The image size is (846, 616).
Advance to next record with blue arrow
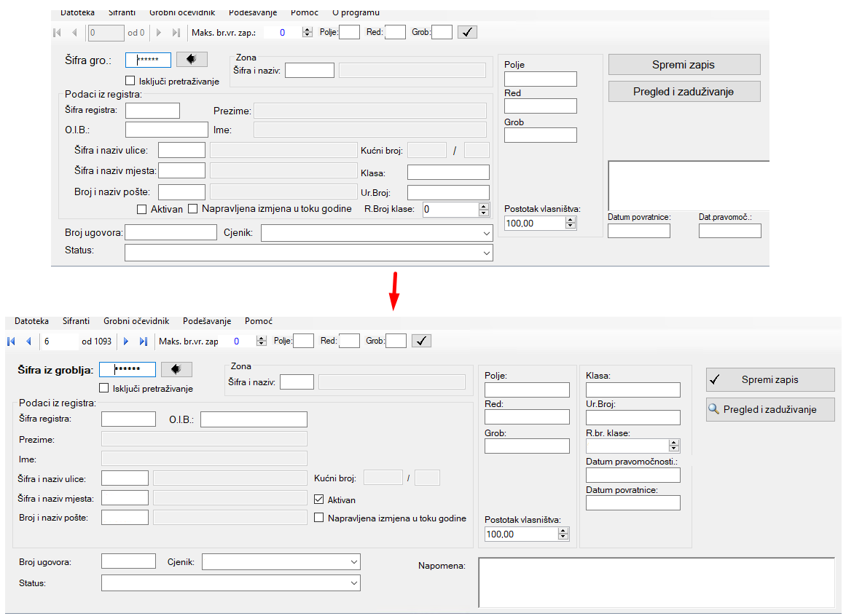click(x=126, y=341)
